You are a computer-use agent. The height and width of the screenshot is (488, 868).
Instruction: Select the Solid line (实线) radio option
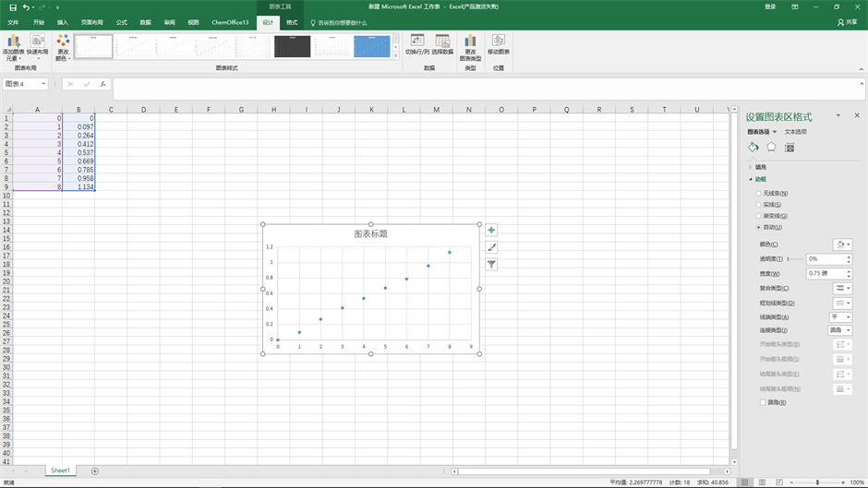[x=759, y=205]
